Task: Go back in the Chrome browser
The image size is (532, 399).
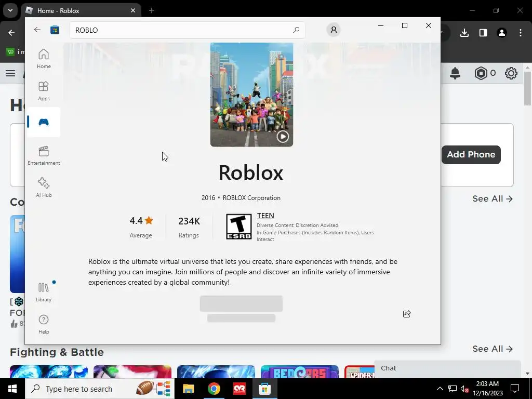Action: [11, 33]
